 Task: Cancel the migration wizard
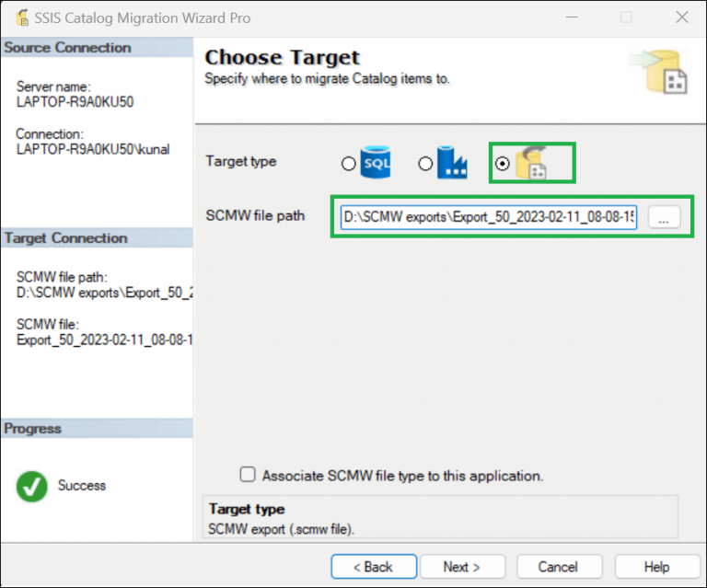click(559, 567)
